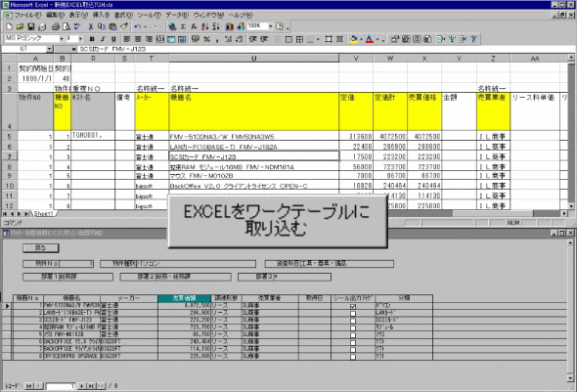Screen dimensions: 577x392
Task: Open the データ (Data) menu
Action: point(177,15)
